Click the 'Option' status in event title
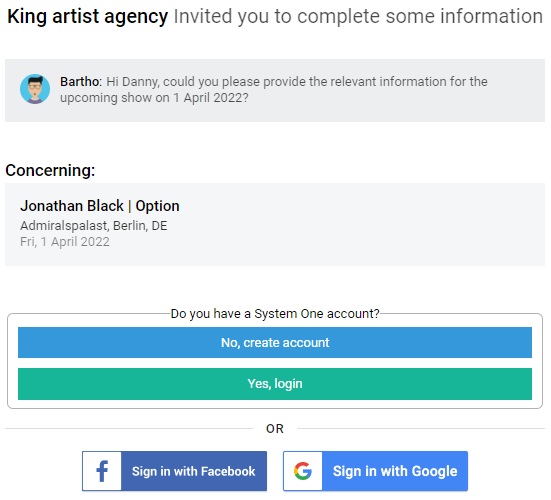The width and height of the screenshot is (551, 500). (x=157, y=206)
